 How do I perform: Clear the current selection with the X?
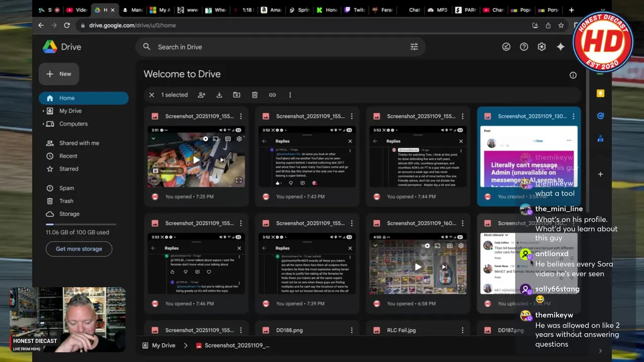(x=151, y=95)
